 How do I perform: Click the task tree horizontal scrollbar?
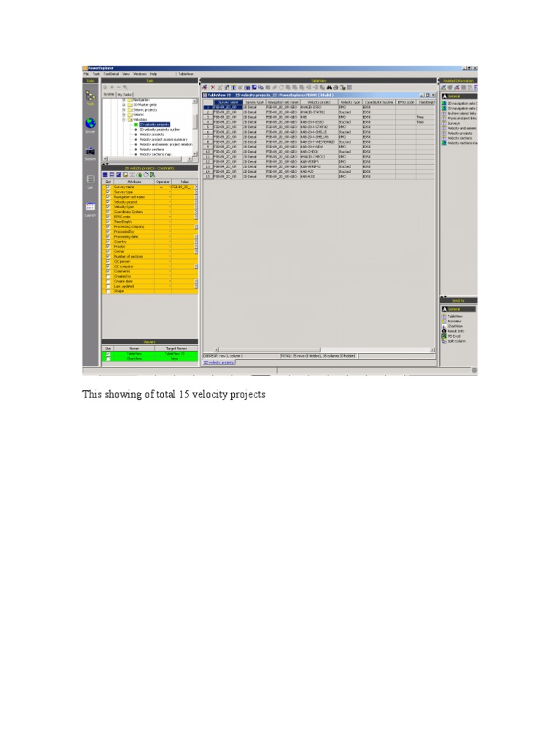pyautogui.click(x=147, y=158)
